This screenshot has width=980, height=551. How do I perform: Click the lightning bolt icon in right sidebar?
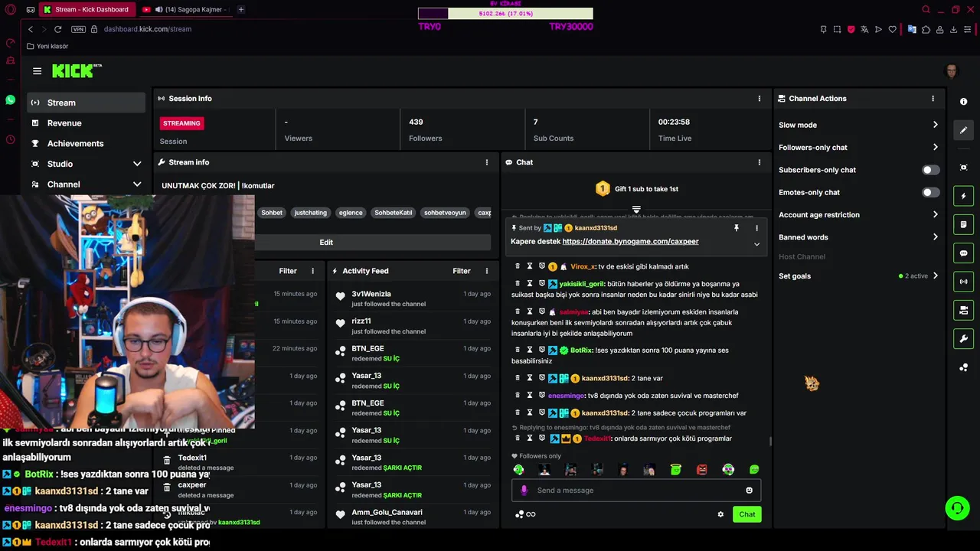[x=963, y=196]
